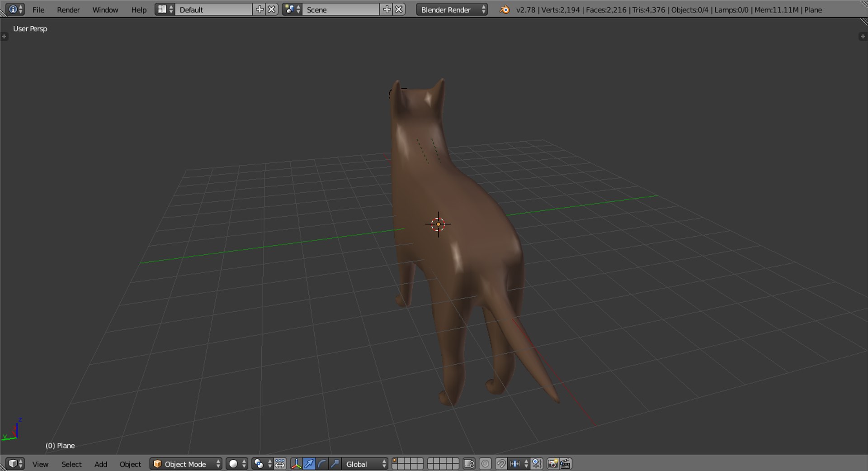Toggle absolute grid snap alignment icon
Image resolution: width=868 pixels, height=471 pixels.
click(x=537, y=464)
